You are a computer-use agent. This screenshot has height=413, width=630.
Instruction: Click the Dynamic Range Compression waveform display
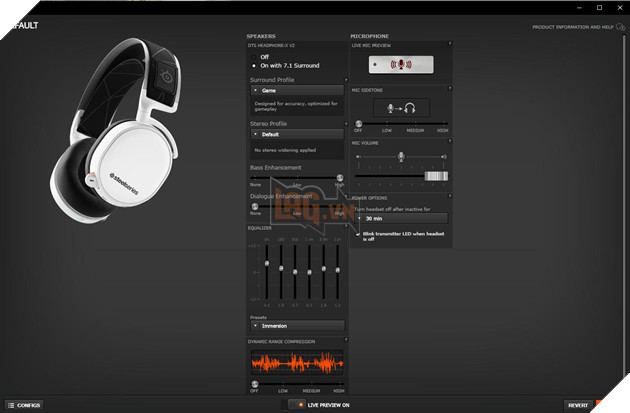297,363
